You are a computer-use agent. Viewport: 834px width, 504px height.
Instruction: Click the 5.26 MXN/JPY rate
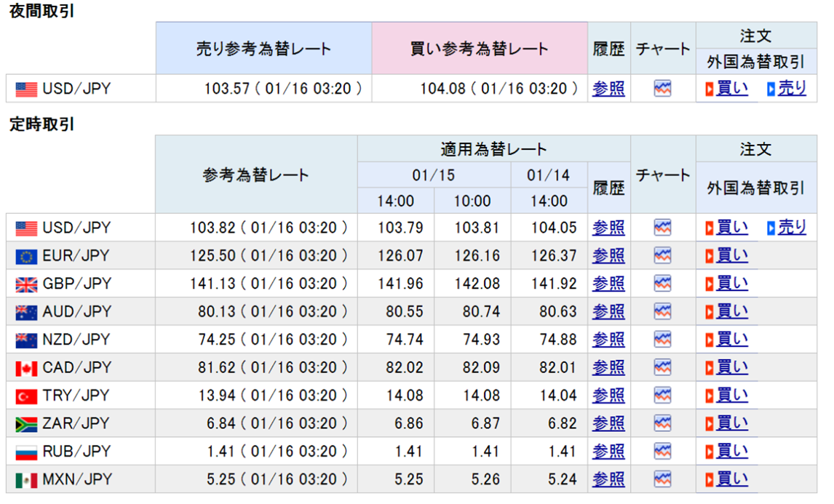485,479
